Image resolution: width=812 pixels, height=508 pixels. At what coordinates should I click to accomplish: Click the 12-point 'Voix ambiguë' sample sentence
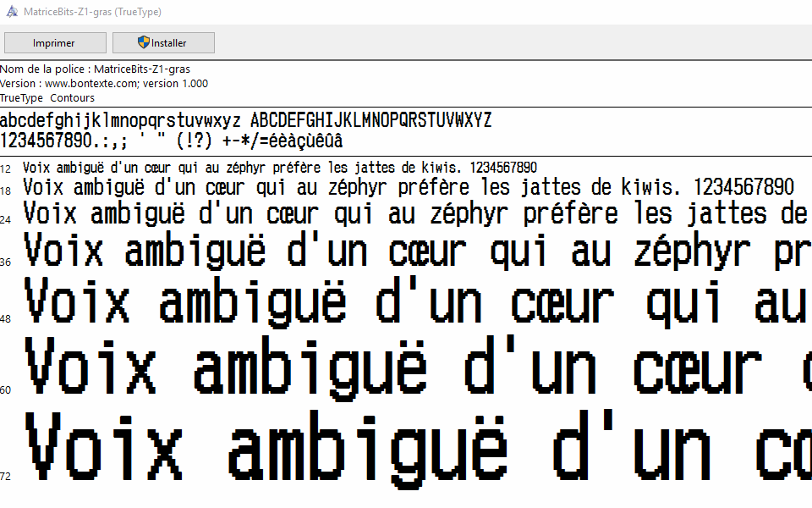pos(279,168)
